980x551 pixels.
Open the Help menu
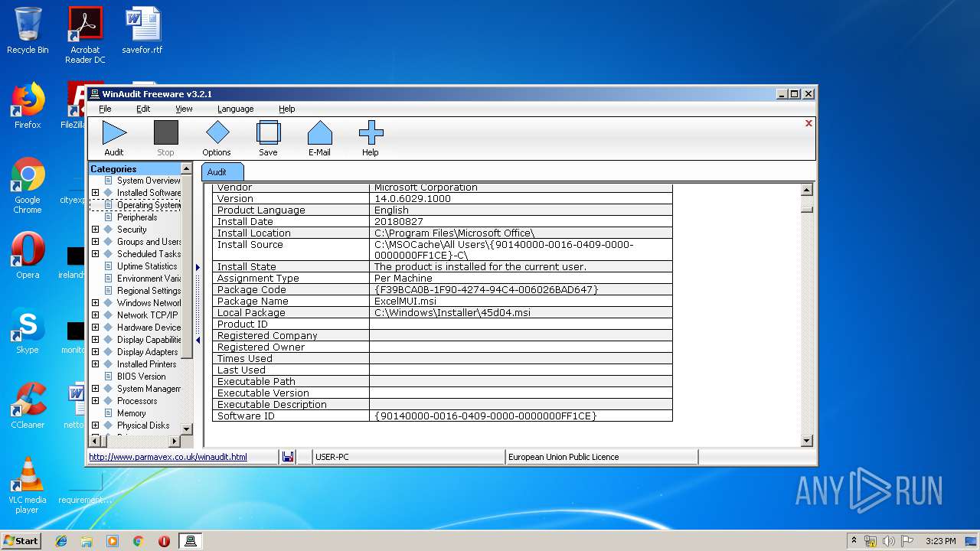pyautogui.click(x=286, y=109)
